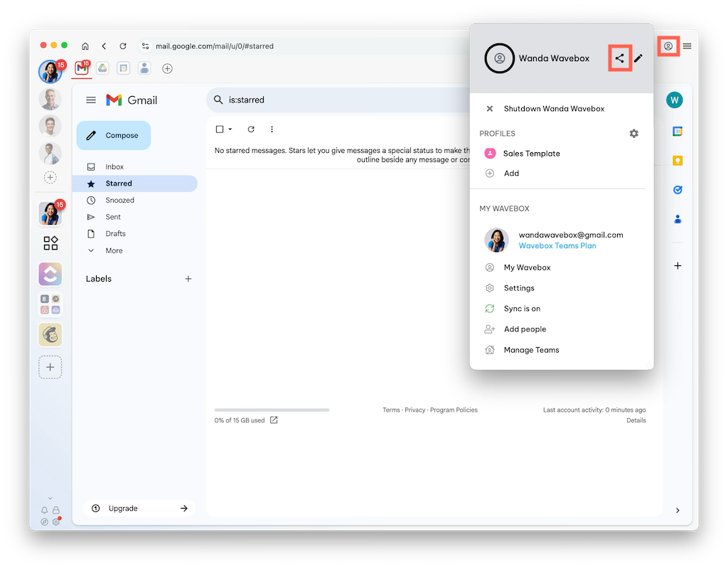Open notifications bell at sidebar bottom
Screen dimensions: 728x569
pyautogui.click(x=45, y=511)
